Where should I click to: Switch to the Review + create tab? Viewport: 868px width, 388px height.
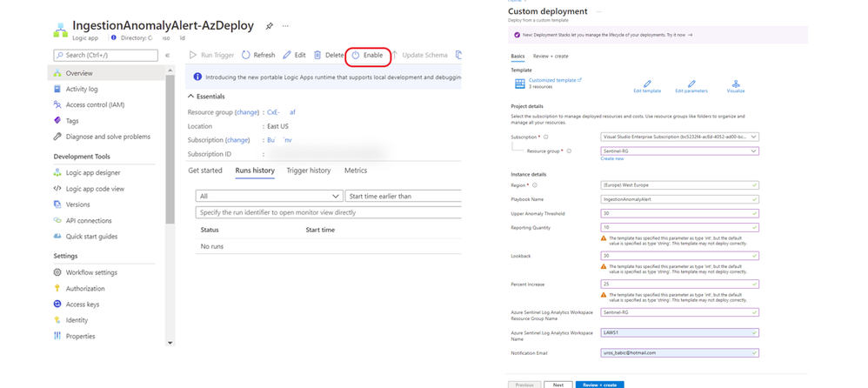[551, 56]
